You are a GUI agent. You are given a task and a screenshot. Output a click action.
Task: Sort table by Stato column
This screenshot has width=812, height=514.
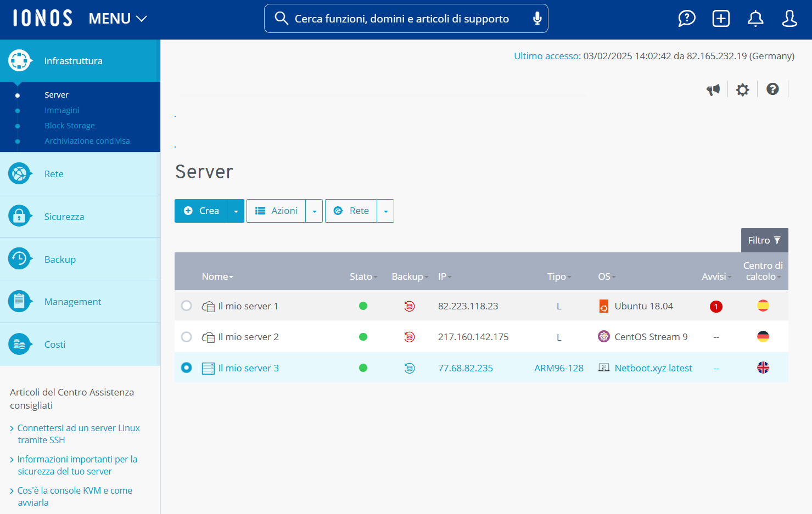click(x=363, y=276)
